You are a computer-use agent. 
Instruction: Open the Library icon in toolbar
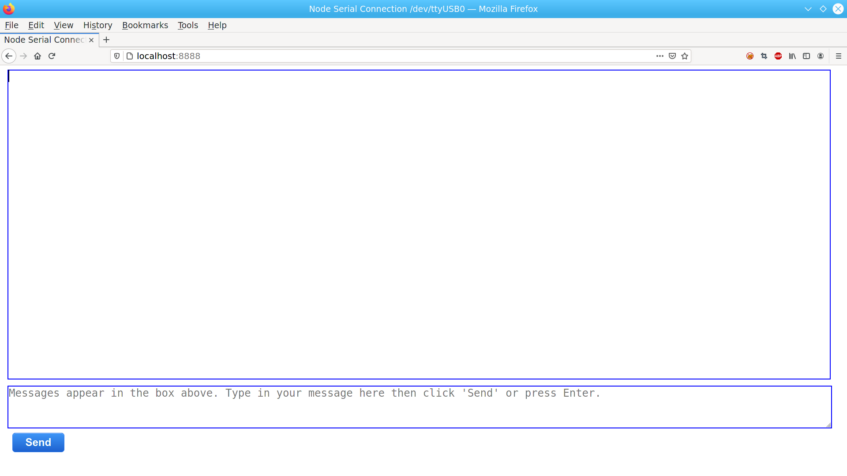(x=792, y=56)
